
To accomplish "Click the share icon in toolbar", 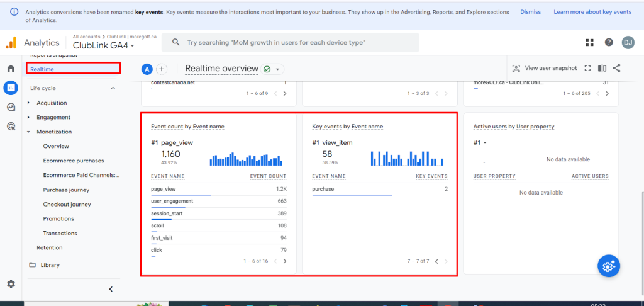I will 616,68.
